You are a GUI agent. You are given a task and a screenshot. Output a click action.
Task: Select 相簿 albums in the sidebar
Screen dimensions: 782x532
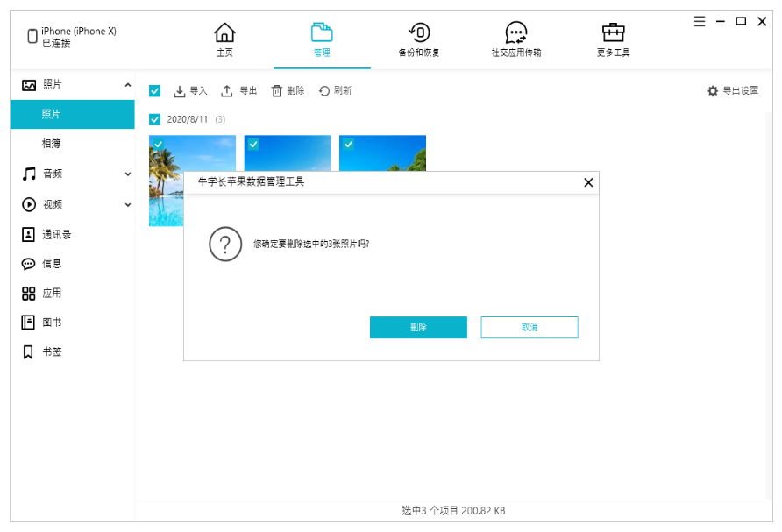[52, 144]
